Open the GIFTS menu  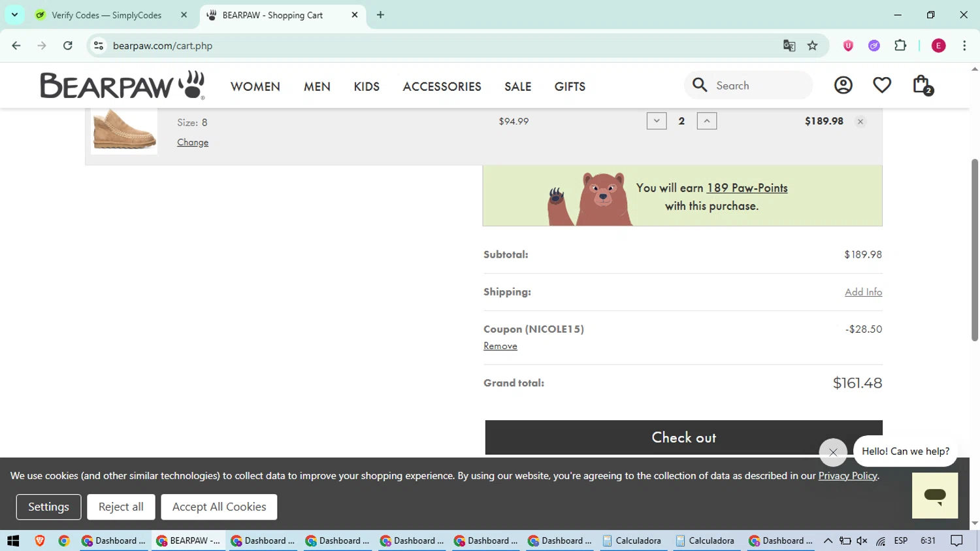570,86
